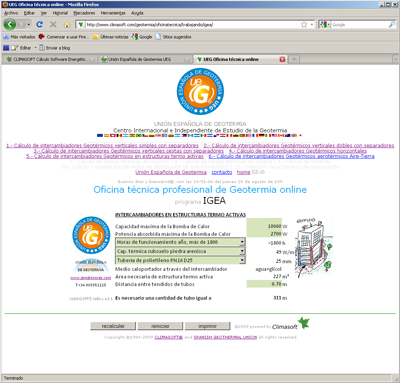Click Comenzar a usar Firefox bookmark
The image size is (400, 383).
pos(64,37)
